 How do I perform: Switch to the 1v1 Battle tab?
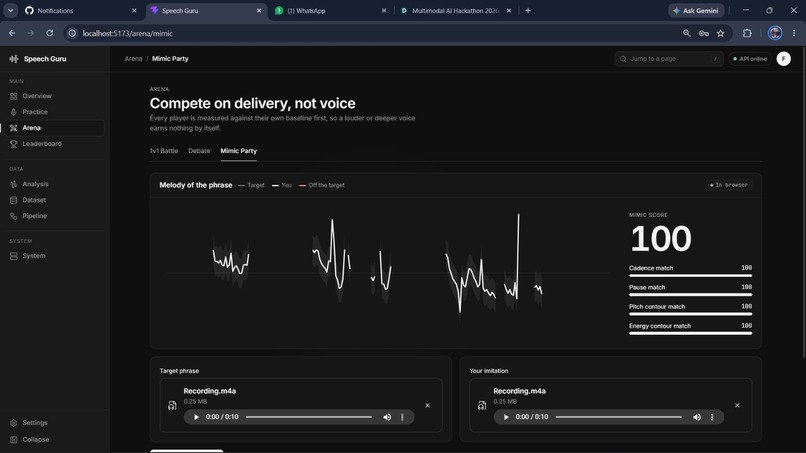tap(163, 151)
